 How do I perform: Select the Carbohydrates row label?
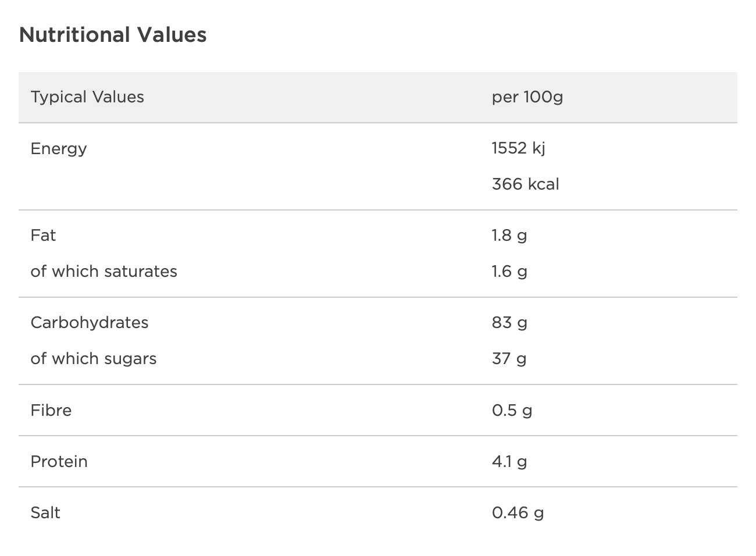[90, 323]
